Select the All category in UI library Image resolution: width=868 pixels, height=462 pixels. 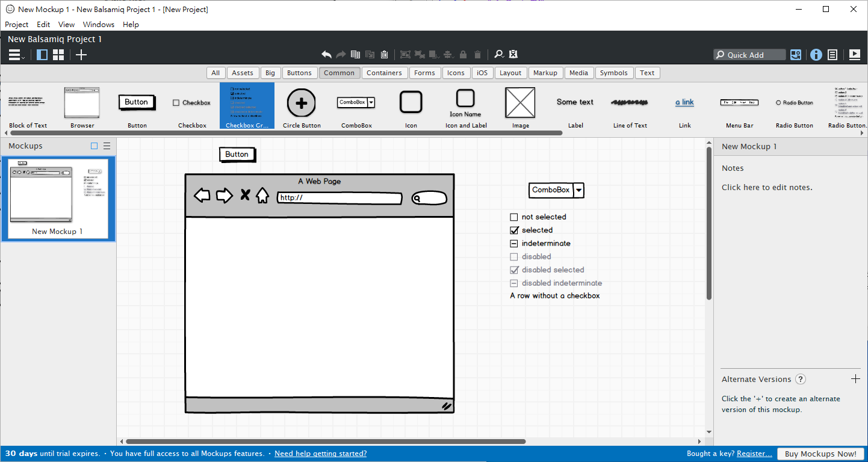pyautogui.click(x=215, y=73)
